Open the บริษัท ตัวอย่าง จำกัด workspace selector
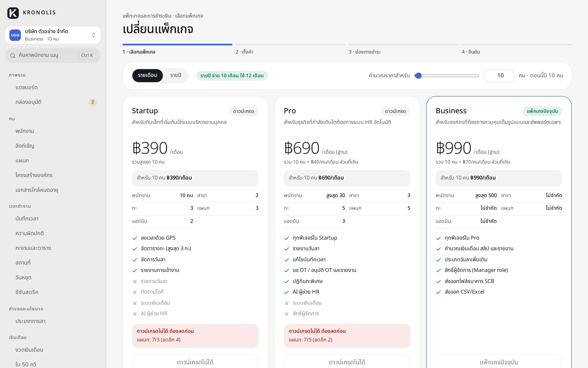Screen dimensions: 588x368 coord(53,35)
